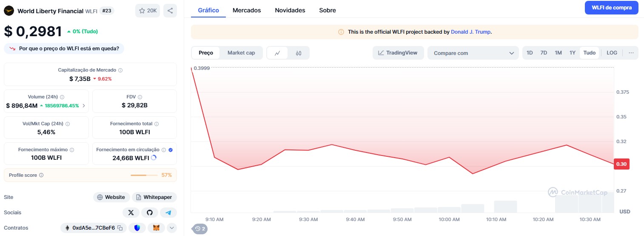Click info icon beside Fornecimento em circulação
This screenshot has height=236, width=644.
[x=163, y=150]
